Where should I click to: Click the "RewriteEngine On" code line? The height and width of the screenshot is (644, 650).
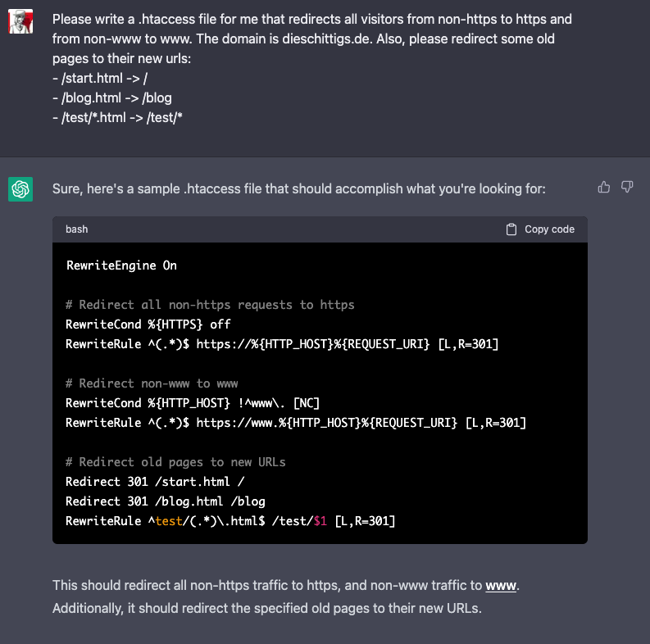click(121, 265)
